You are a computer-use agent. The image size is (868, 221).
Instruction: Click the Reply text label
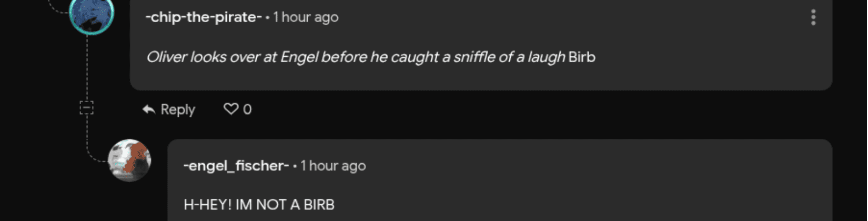178,109
